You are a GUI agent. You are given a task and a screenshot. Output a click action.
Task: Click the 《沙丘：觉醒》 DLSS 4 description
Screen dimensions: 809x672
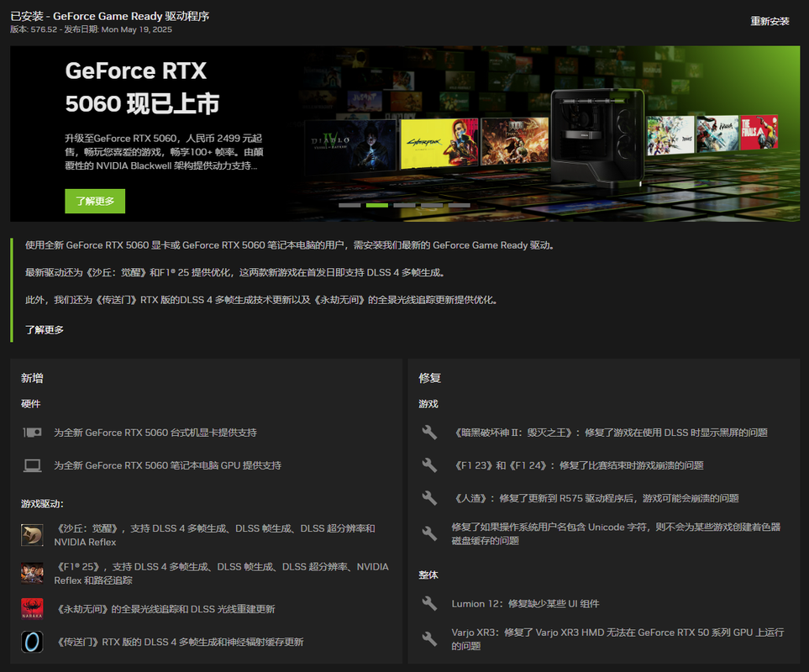pos(214,535)
